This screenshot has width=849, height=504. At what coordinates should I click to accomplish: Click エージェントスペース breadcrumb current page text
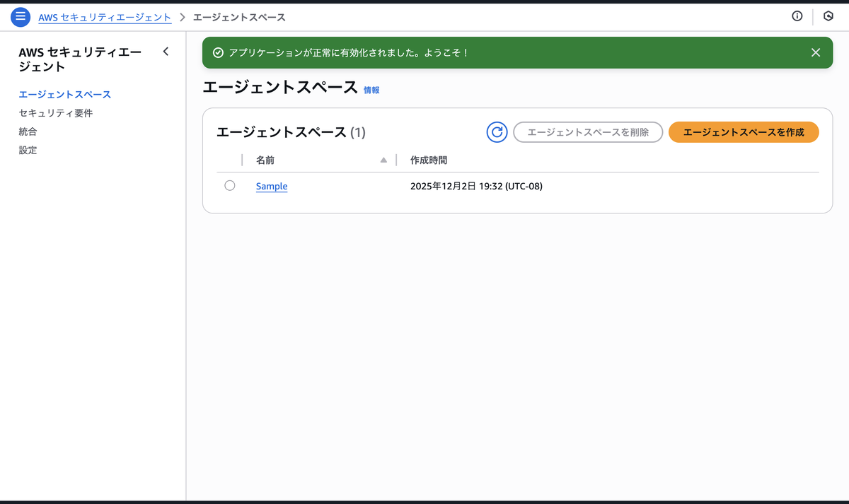239,16
